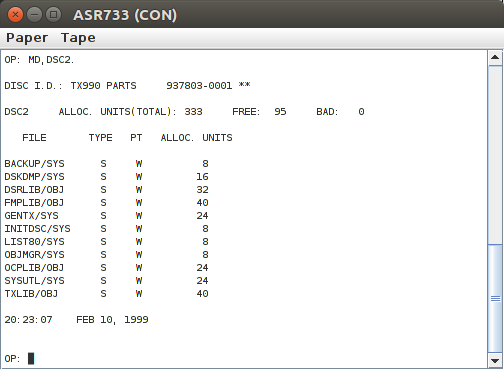
Task: Click the scrollbar down arrow
Action: click(x=495, y=361)
